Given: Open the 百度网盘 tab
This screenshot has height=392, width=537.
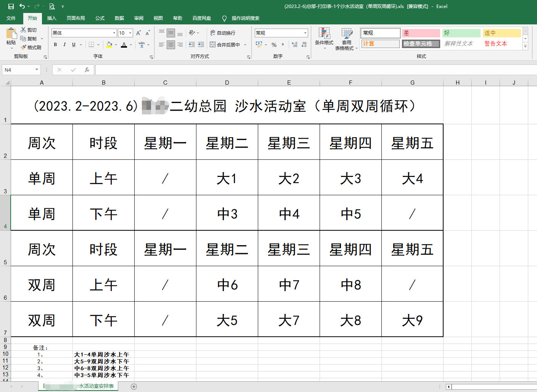Looking at the screenshot, I should point(202,18).
